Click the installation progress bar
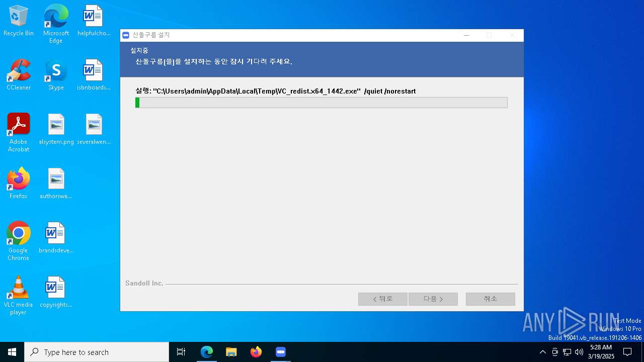Viewport: 644px width, 362px height. pyautogui.click(x=321, y=103)
